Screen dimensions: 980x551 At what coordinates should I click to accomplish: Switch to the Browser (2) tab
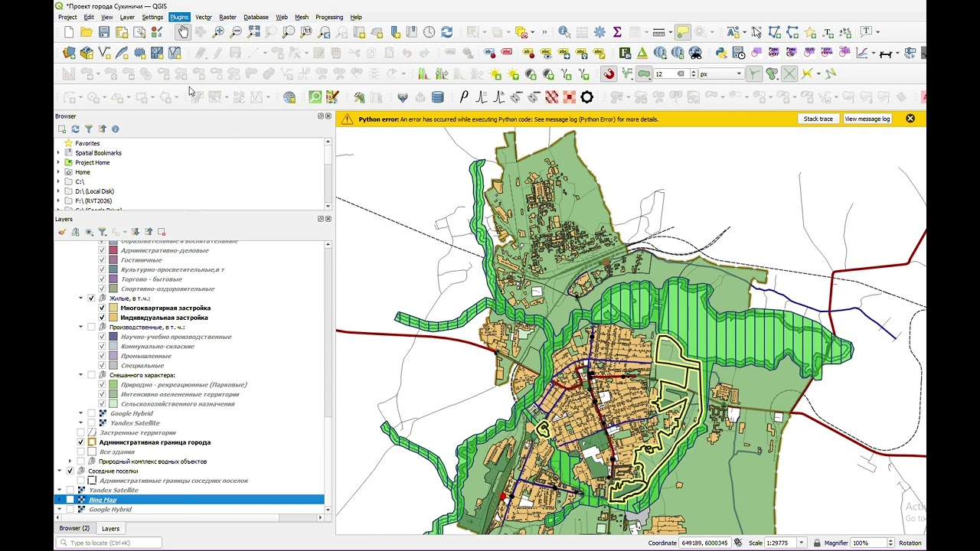[74, 528]
